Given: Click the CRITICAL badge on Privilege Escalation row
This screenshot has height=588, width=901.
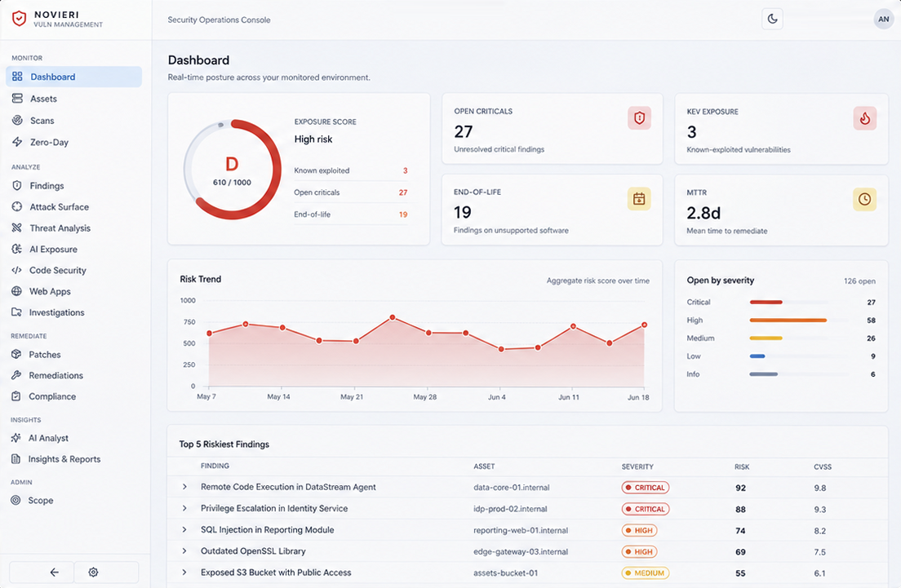Looking at the screenshot, I should pos(646,509).
